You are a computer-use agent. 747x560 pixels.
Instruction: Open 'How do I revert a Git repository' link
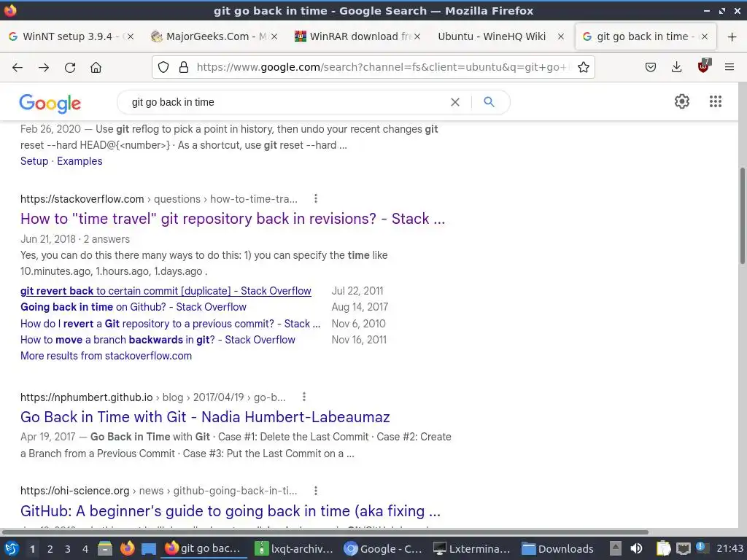tap(170, 324)
